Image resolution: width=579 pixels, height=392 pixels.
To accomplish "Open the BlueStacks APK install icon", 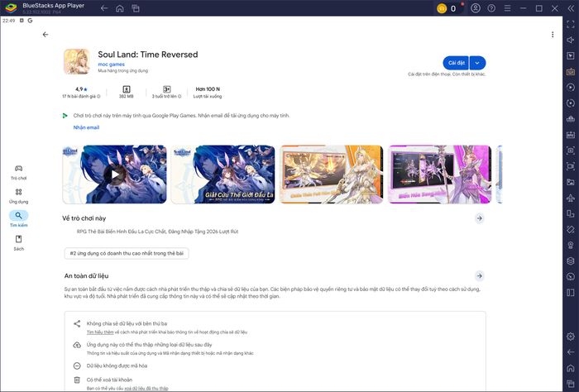I will coord(571,135).
